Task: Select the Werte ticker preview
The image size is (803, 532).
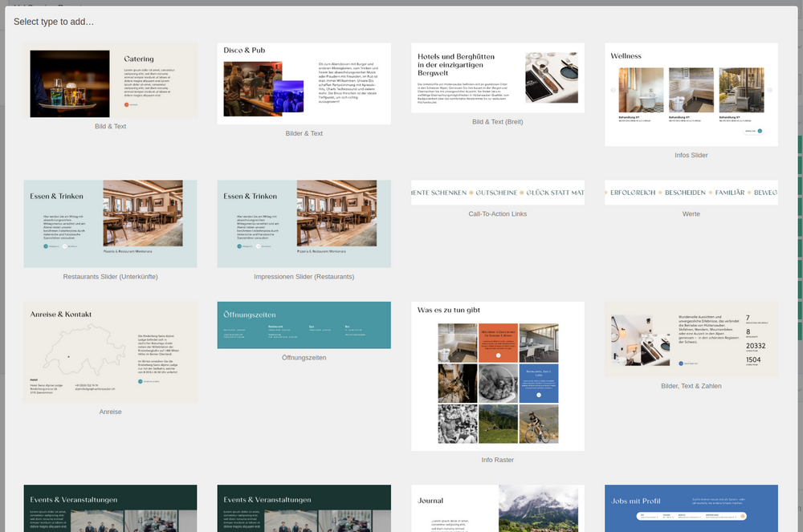Action: 691,193
